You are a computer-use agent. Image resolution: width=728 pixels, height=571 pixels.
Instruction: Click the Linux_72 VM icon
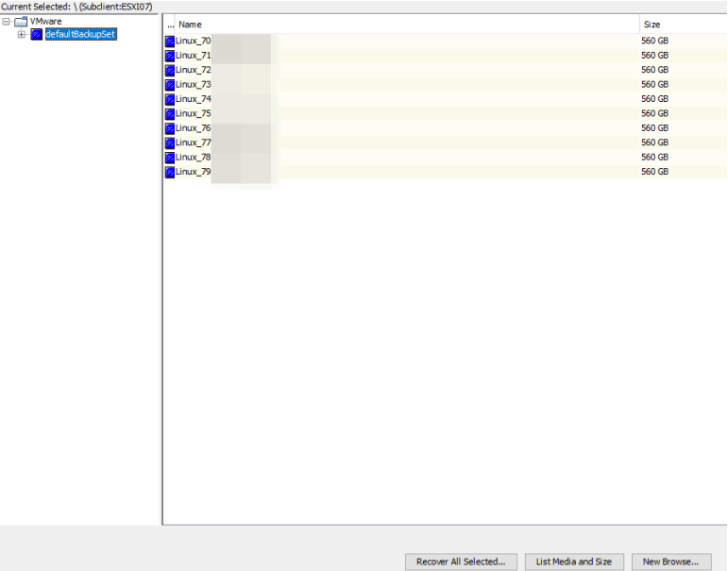point(170,70)
